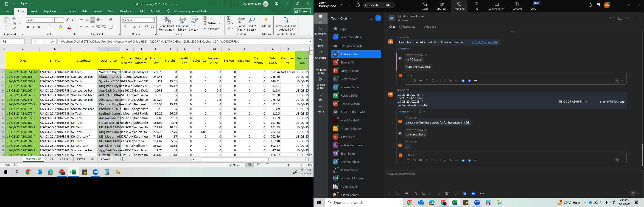Click Increase Indent icon in Excel
This screenshot has height=207, width=644.
(x=104, y=27)
